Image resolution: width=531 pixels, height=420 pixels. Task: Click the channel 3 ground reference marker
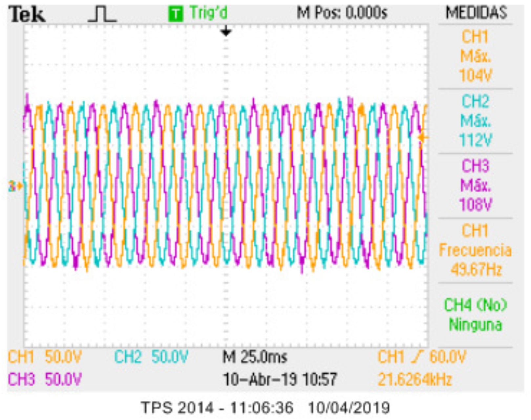15,187
